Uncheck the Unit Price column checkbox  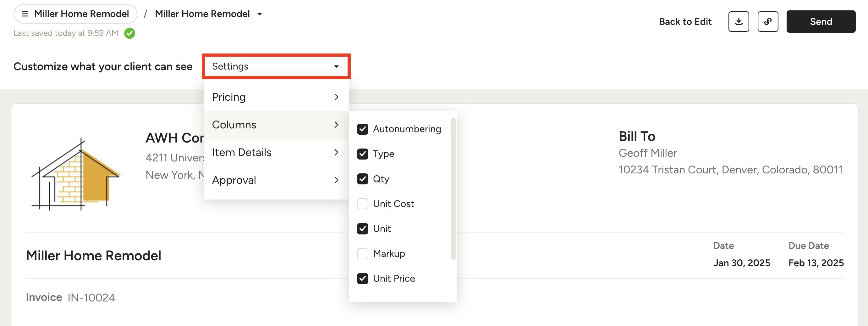[x=363, y=278]
